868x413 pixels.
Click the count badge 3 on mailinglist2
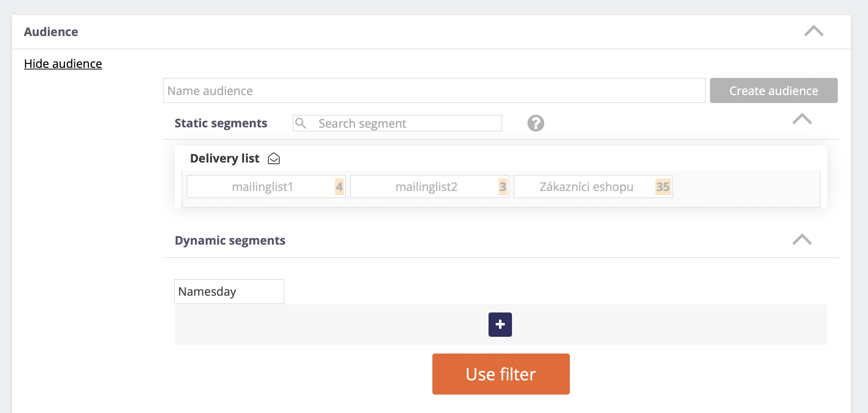pos(503,187)
